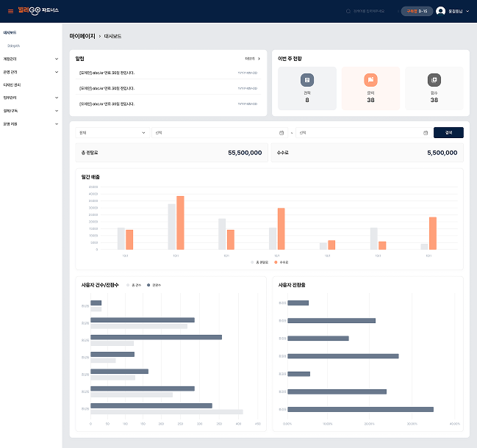Open the 전체 filter dropdown
Image resolution: width=477 pixels, height=448 pixels.
[x=112, y=133]
